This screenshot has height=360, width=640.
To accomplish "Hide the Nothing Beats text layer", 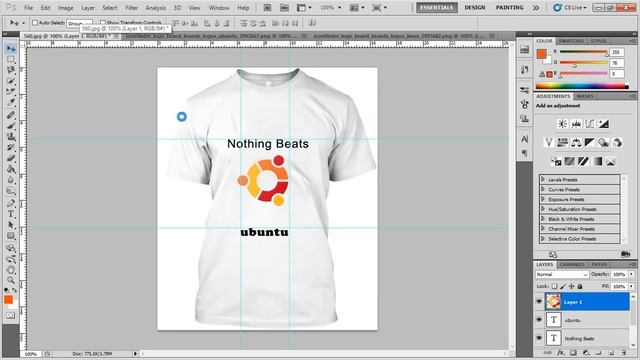I will tap(539, 338).
